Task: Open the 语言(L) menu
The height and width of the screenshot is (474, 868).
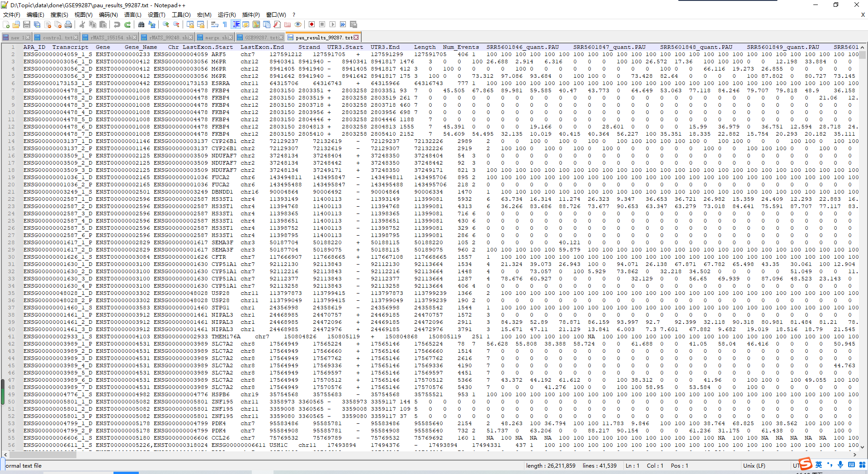Action: (133, 15)
